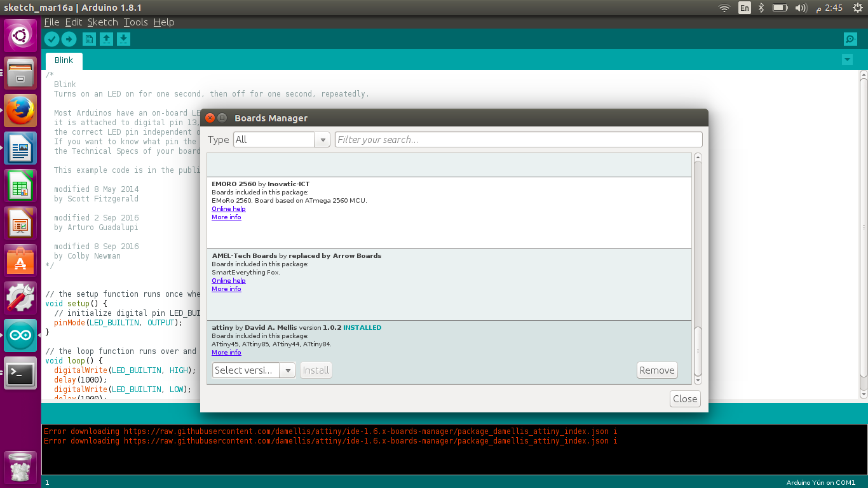Expand the Select version dropdown for attiny
Image resolution: width=868 pixels, height=488 pixels.
(x=254, y=370)
